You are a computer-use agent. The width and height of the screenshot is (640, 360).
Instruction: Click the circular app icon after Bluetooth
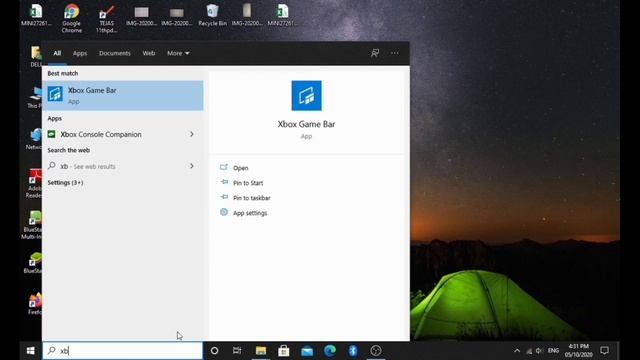pyautogui.click(x=376, y=351)
